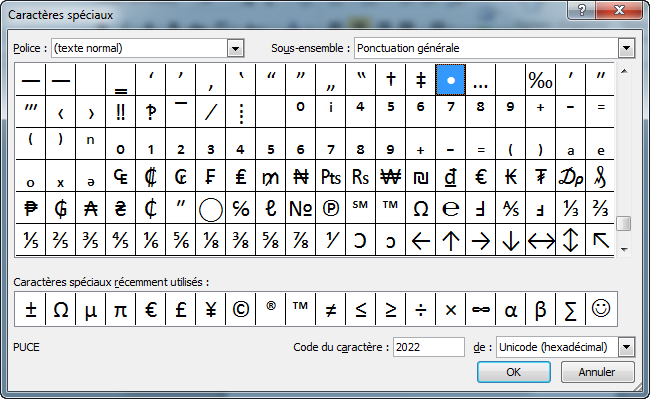Select the script small ℓ character

[x=271, y=208]
